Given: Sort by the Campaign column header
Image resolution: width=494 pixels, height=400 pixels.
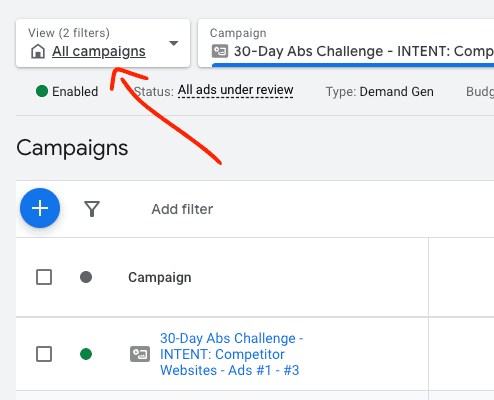Looking at the screenshot, I should point(160,277).
